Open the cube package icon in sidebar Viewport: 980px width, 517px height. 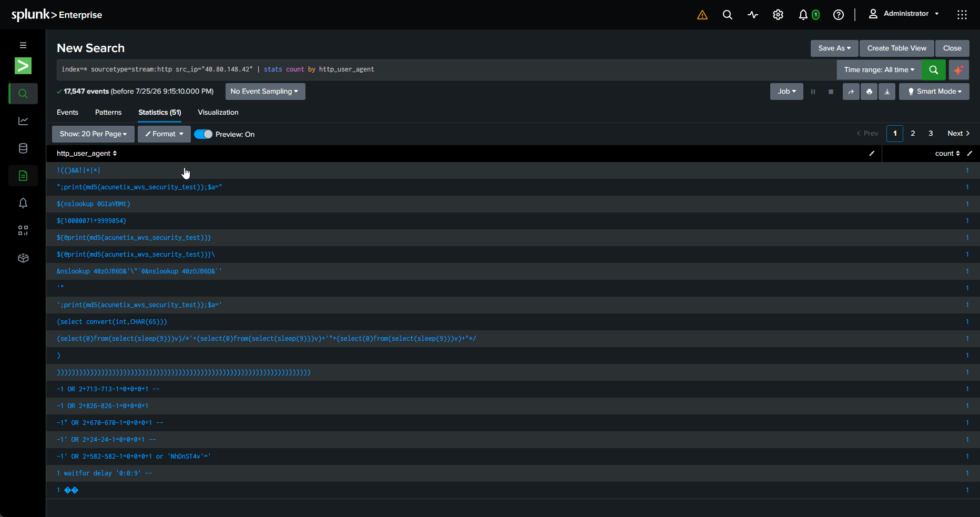coord(23,258)
